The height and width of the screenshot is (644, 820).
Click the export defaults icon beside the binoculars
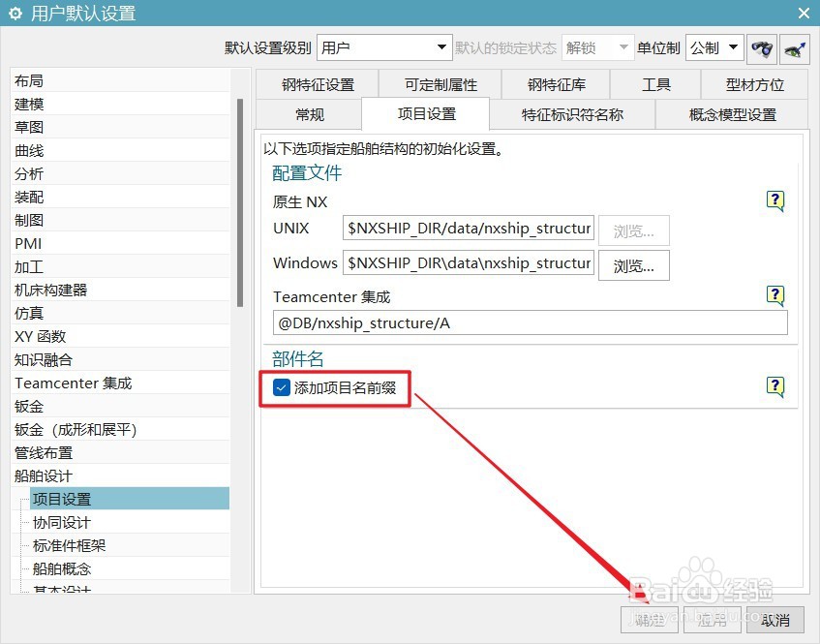(x=797, y=47)
